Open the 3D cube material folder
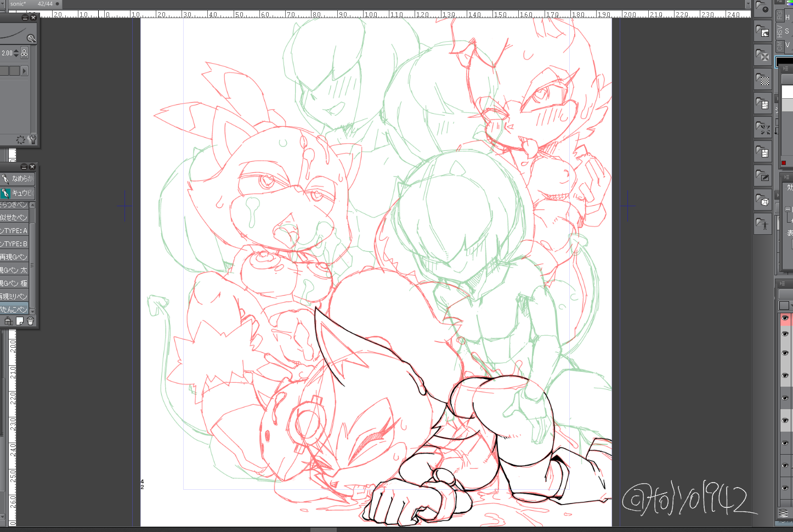This screenshot has height=532, width=793. coord(763,200)
